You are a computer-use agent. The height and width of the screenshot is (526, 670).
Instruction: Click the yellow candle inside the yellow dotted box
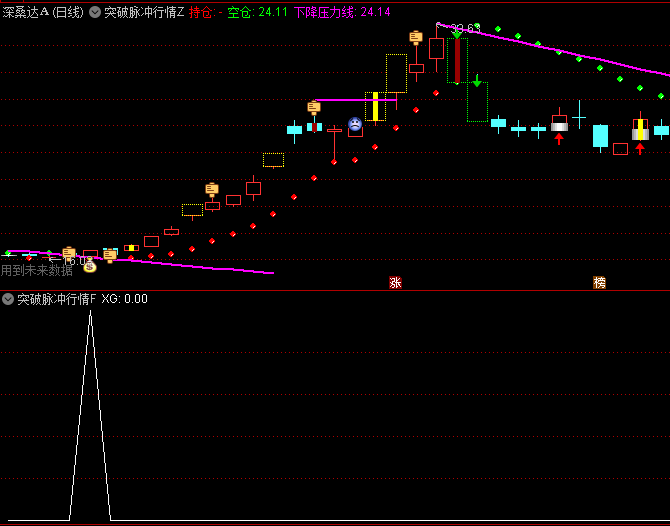pos(376,106)
